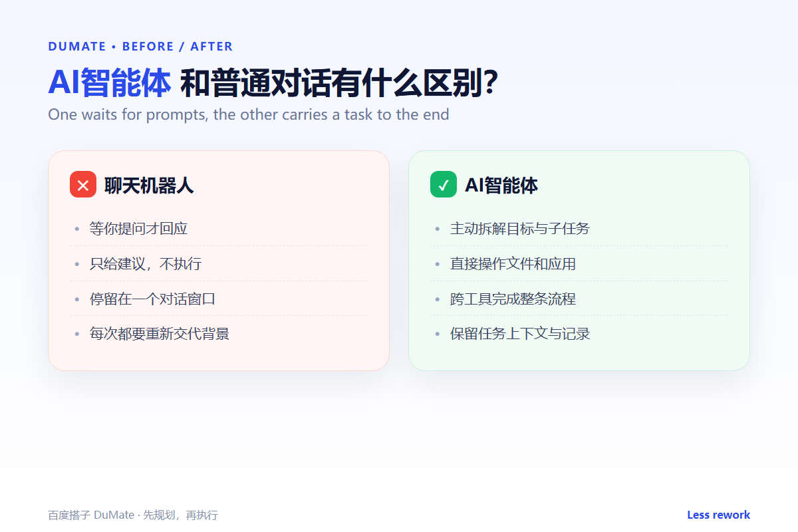Click the 'Less rework' footer label

click(718, 515)
